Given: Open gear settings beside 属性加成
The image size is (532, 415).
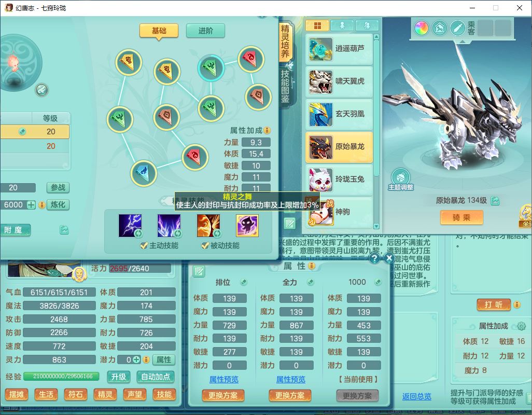Looking at the screenshot, I should [521, 326].
